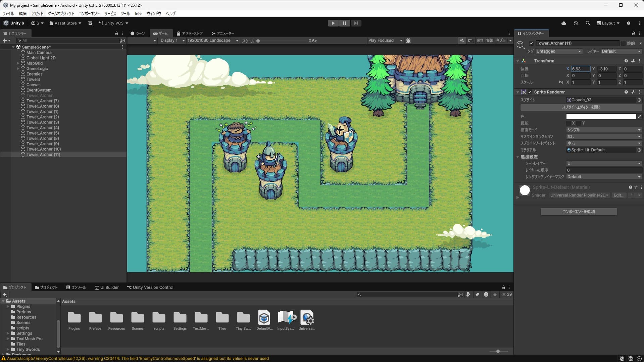Lock the Inspector panel

[x=633, y=33]
